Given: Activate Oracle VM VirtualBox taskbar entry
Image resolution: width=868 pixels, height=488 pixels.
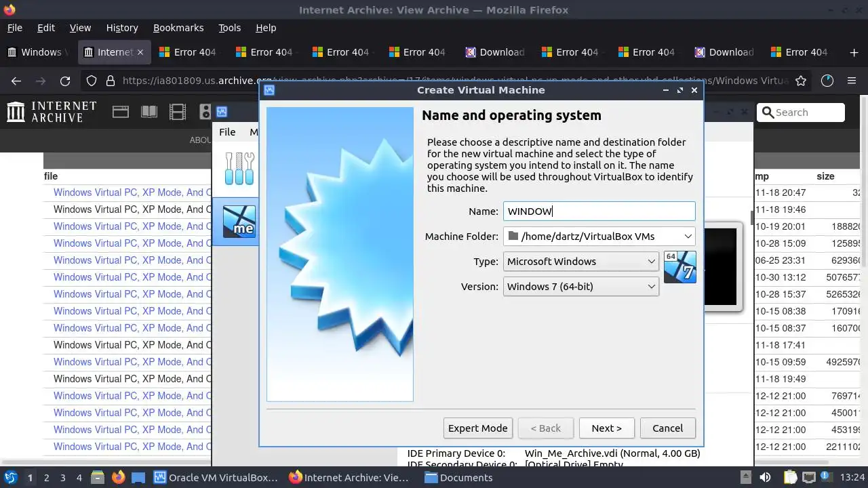Looking at the screenshot, I should (x=216, y=477).
